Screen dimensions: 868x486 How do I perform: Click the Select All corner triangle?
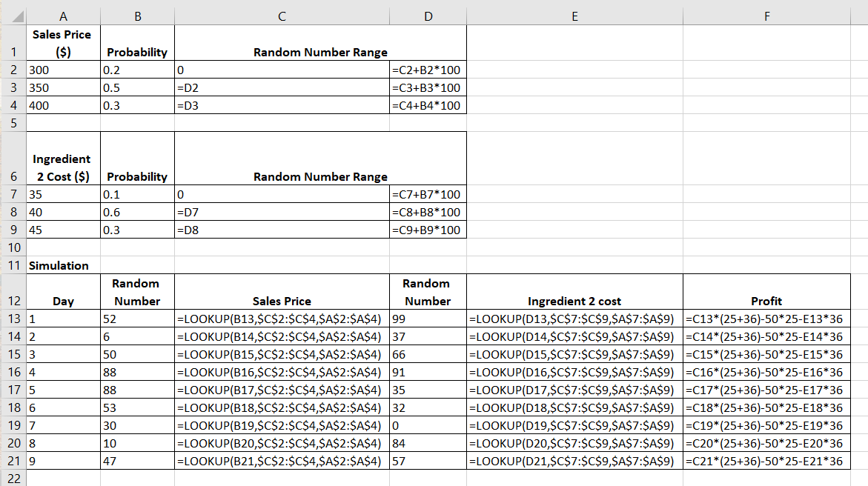13,13
